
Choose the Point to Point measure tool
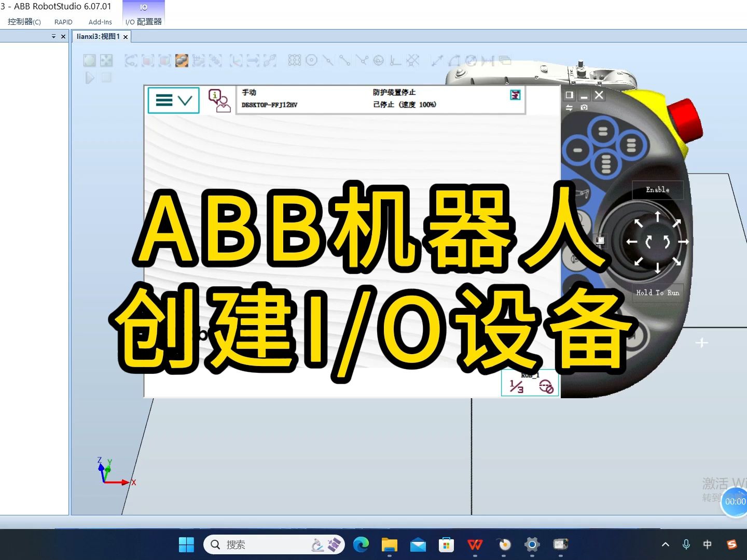point(437,61)
